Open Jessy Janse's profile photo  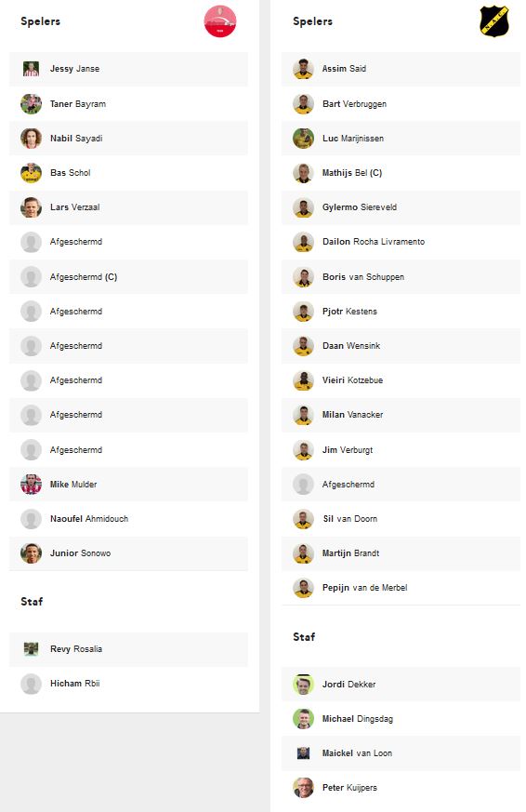(x=31, y=69)
